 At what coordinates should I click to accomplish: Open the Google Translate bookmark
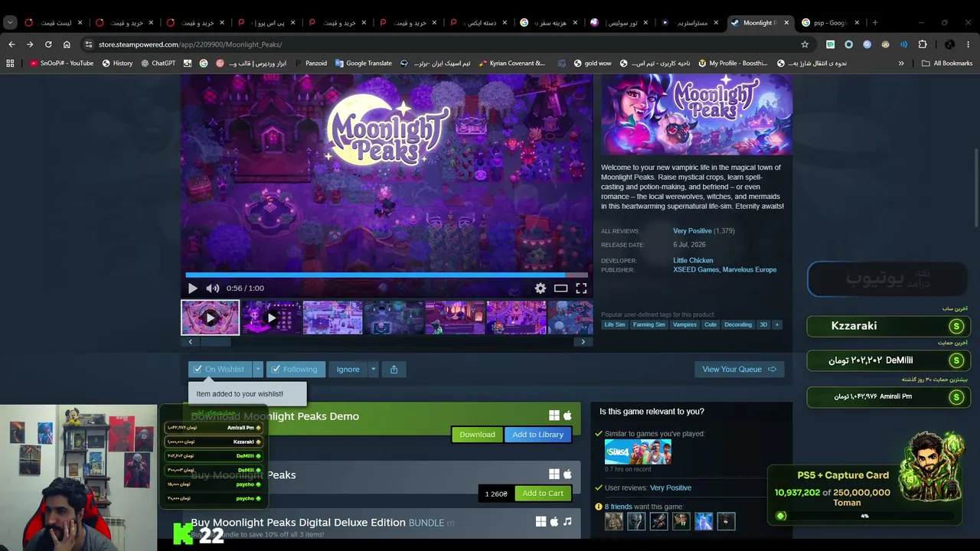point(363,64)
